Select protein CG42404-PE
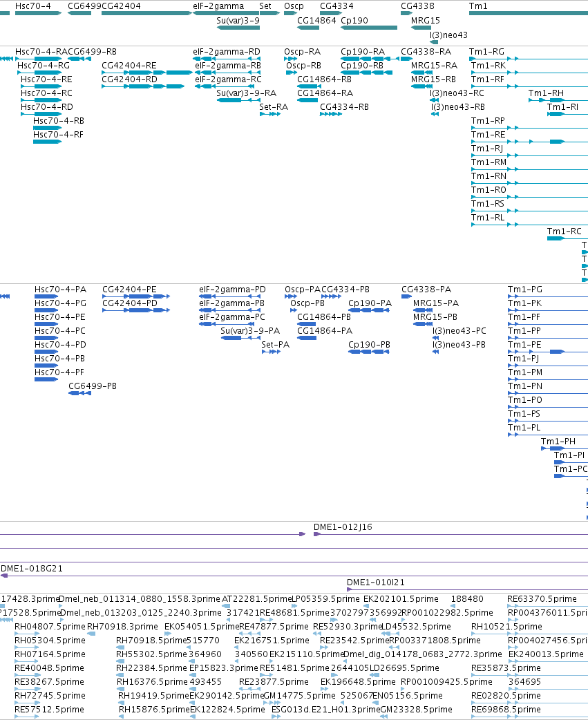Viewport: 588px width, 720px height. [x=129, y=290]
